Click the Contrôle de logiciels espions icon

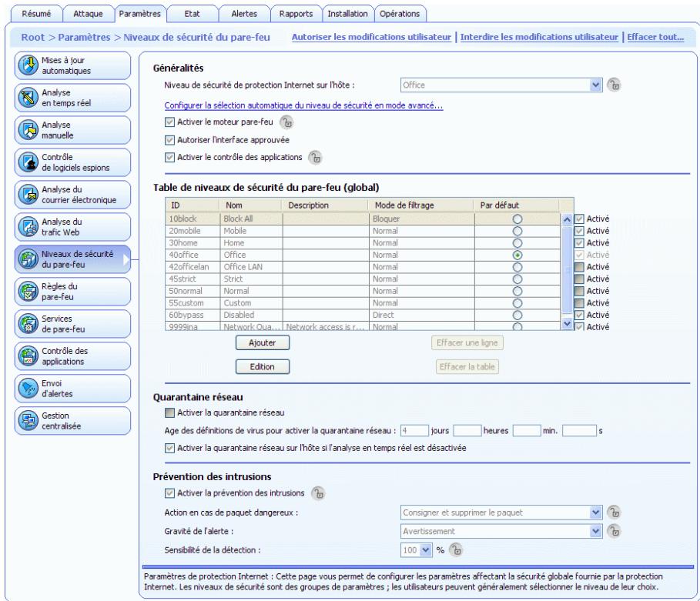28,162
